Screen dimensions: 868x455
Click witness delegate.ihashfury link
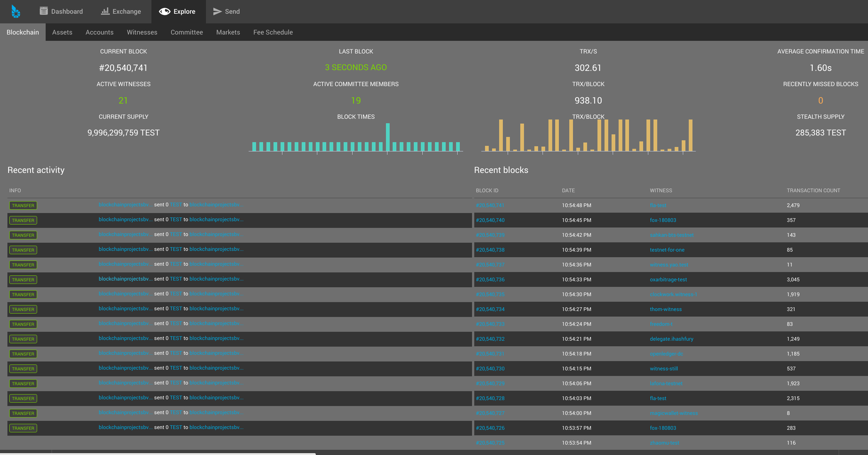671,339
